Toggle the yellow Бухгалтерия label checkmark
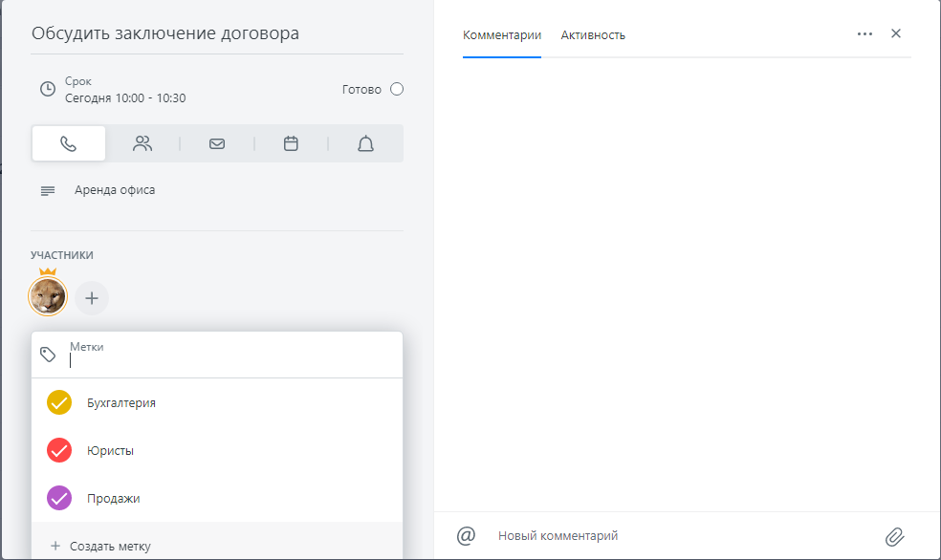 [59, 402]
